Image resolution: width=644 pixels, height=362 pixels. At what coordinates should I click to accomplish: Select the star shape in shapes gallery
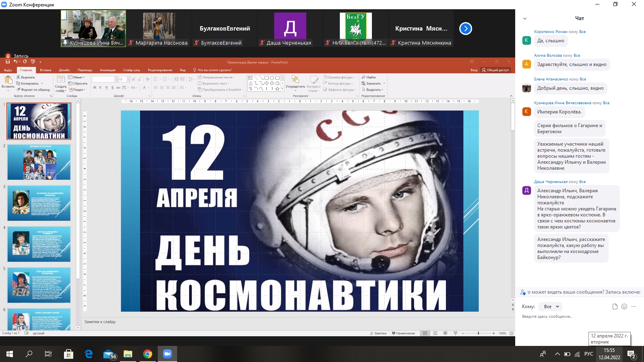coord(277,89)
